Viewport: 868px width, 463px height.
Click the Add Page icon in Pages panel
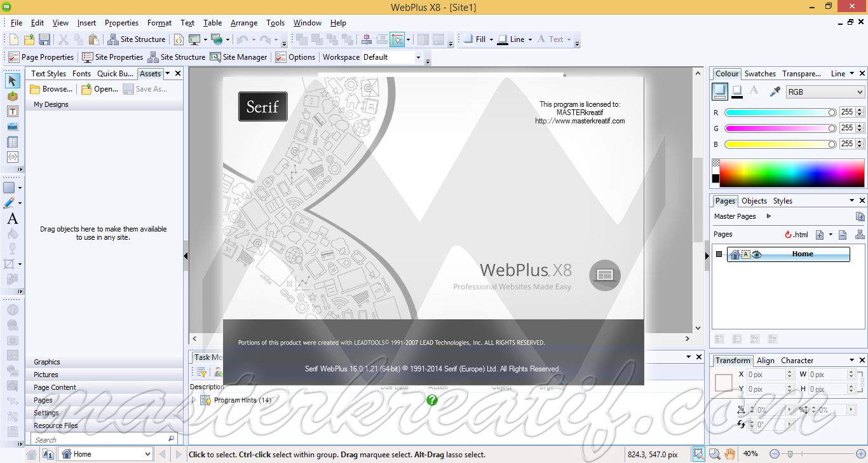820,235
